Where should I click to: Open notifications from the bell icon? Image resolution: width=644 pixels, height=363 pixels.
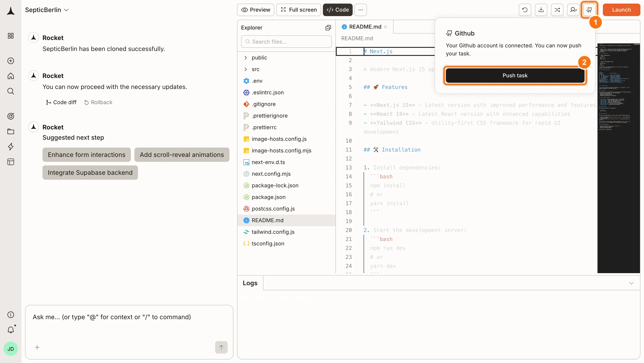(x=11, y=330)
